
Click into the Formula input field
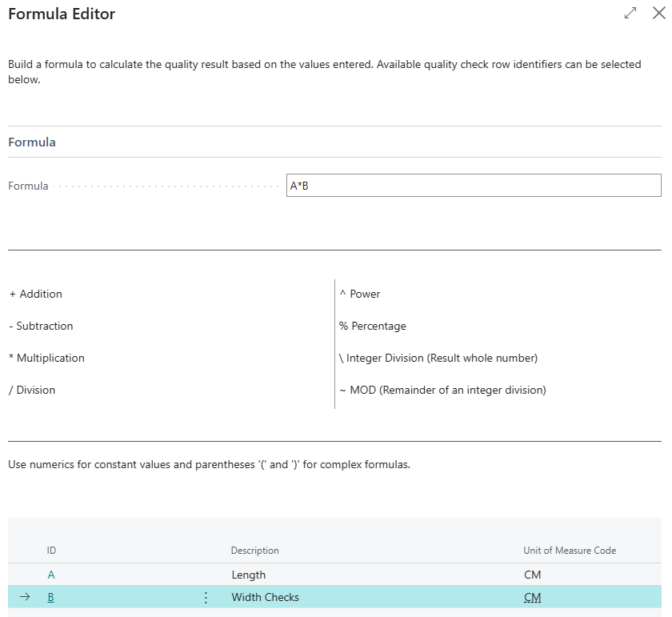click(473, 186)
